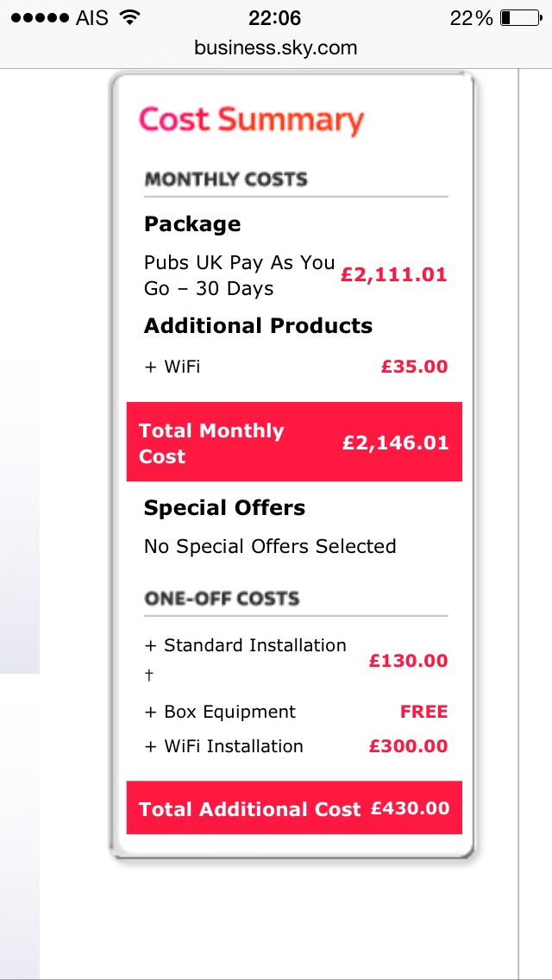
Task: Tap the + Standard Installation item
Action: click(245, 645)
